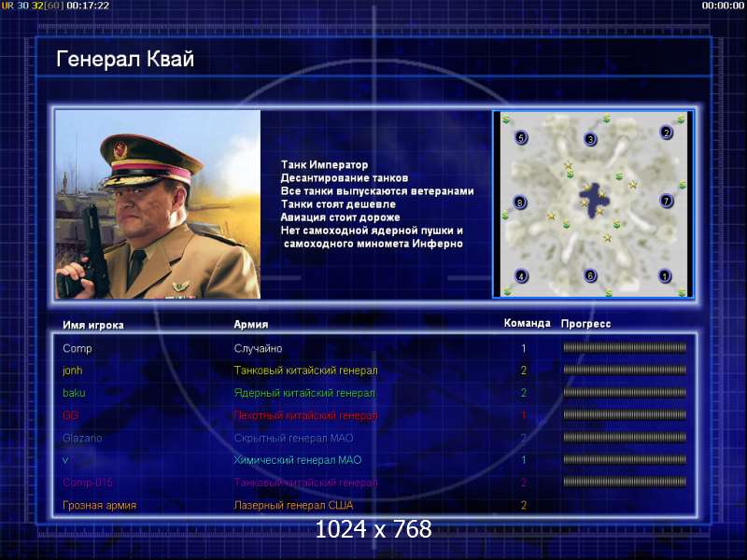
Task: Click team number 1 in Comp row
Action: pyautogui.click(x=524, y=348)
